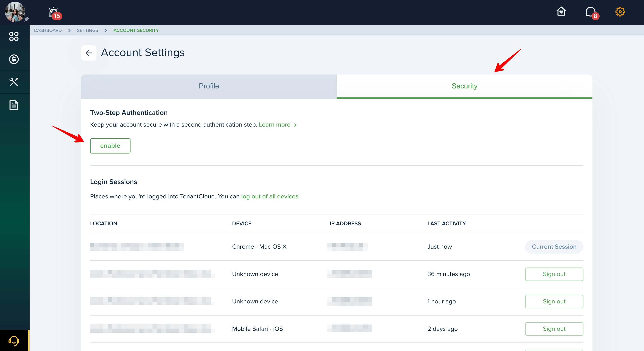Select the 36 minutes ago activity cell
The width and height of the screenshot is (644, 351).
click(x=449, y=274)
